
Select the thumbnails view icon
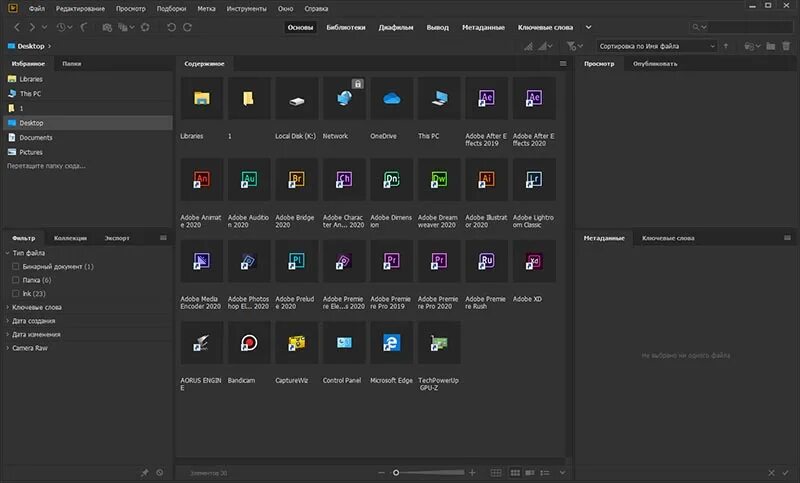pos(515,473)
